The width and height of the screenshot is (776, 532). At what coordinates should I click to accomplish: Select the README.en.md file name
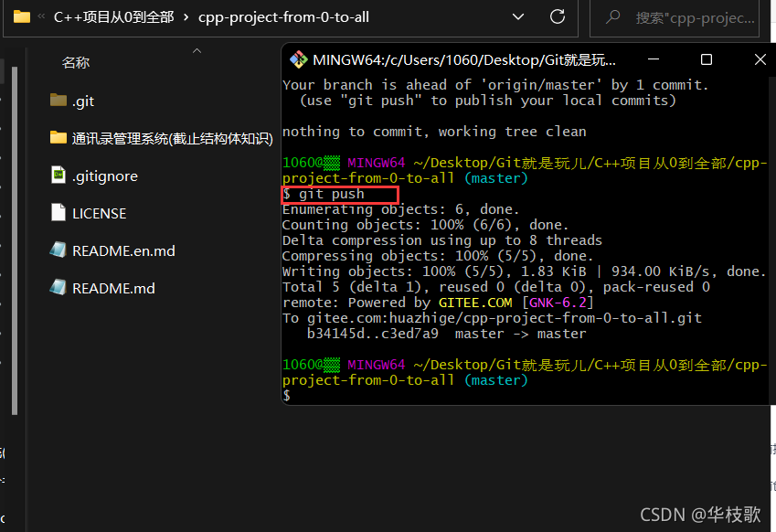click(x=123, y=251)
